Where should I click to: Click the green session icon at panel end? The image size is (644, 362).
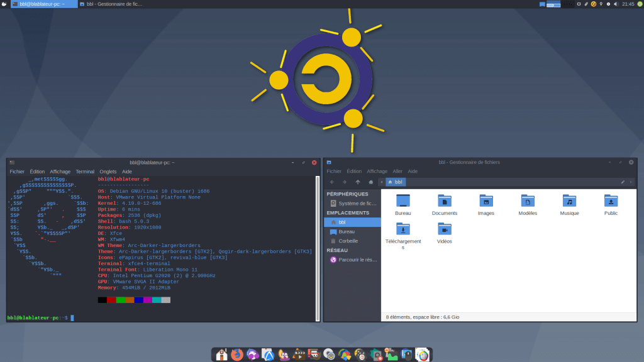pos(640,4)
